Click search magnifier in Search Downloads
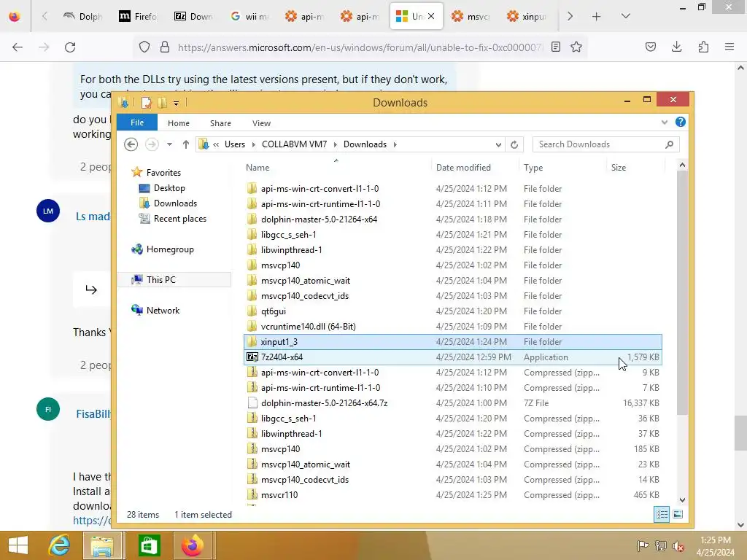 (x=669, y=144)
